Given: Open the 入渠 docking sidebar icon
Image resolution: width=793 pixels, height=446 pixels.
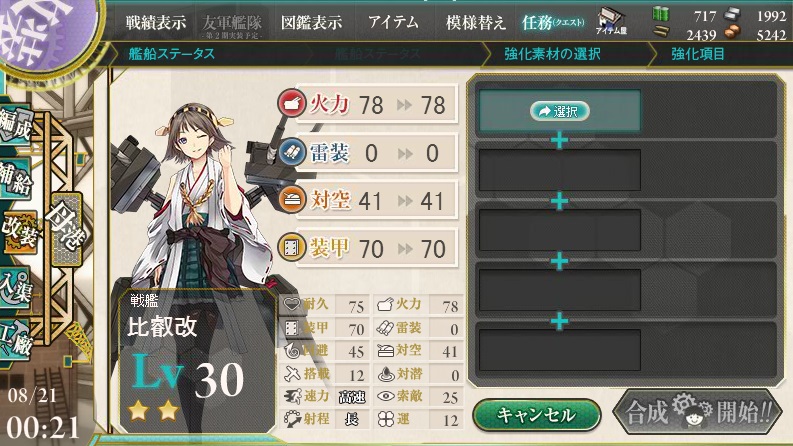Looking at the screenshot, I should 16,288.
